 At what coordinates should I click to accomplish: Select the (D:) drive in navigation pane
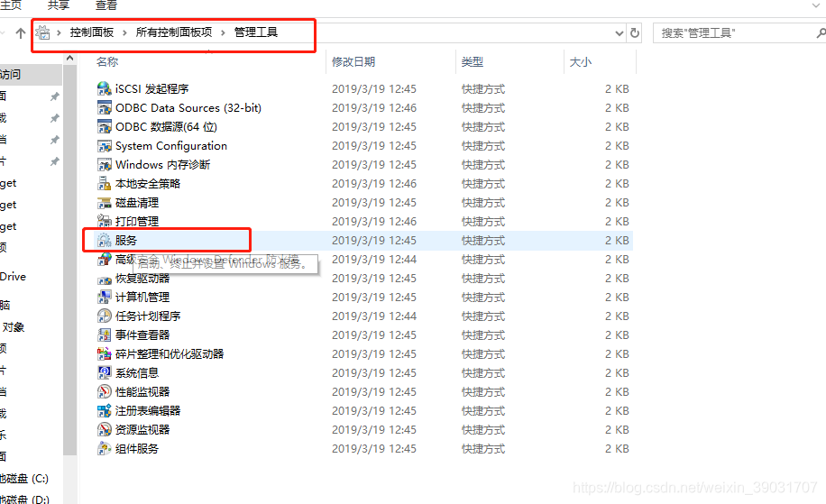[24, 499]
